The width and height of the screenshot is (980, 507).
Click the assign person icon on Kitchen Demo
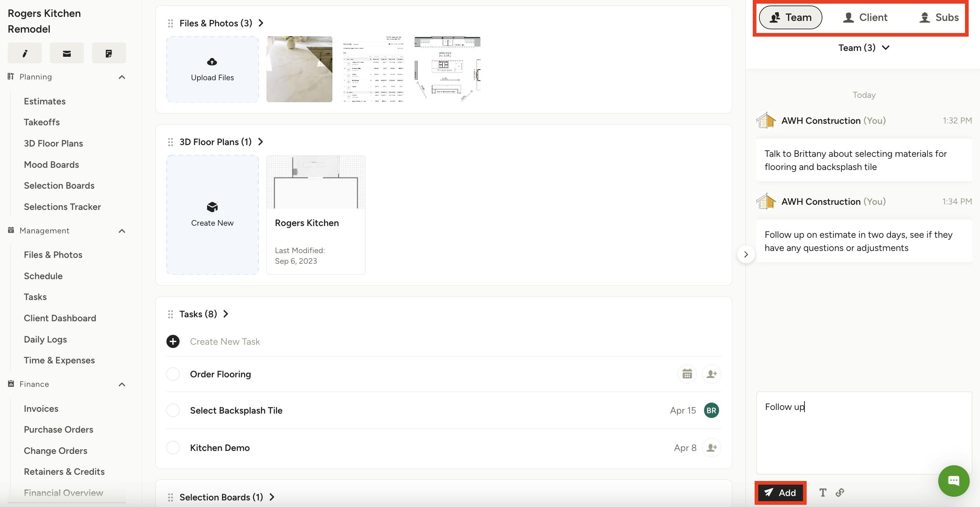711,448
